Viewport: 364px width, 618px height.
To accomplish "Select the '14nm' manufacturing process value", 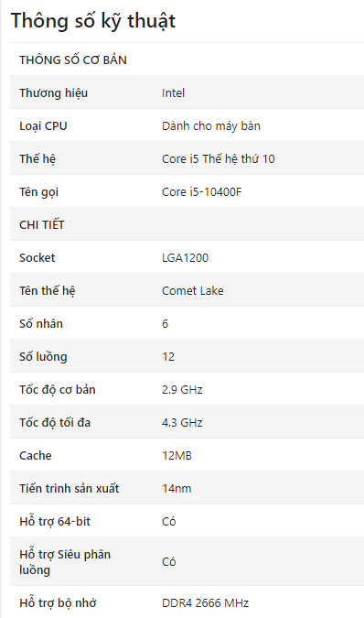I will (177, 489).
